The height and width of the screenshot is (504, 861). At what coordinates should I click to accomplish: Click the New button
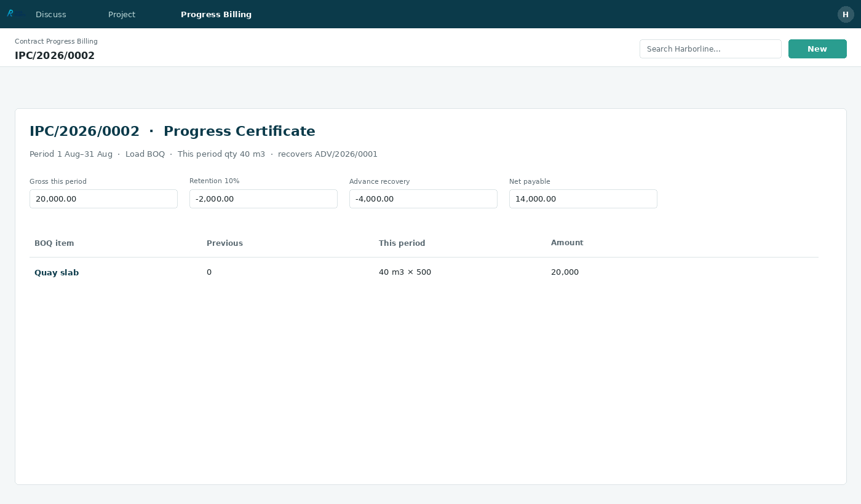tap(817, 49)
